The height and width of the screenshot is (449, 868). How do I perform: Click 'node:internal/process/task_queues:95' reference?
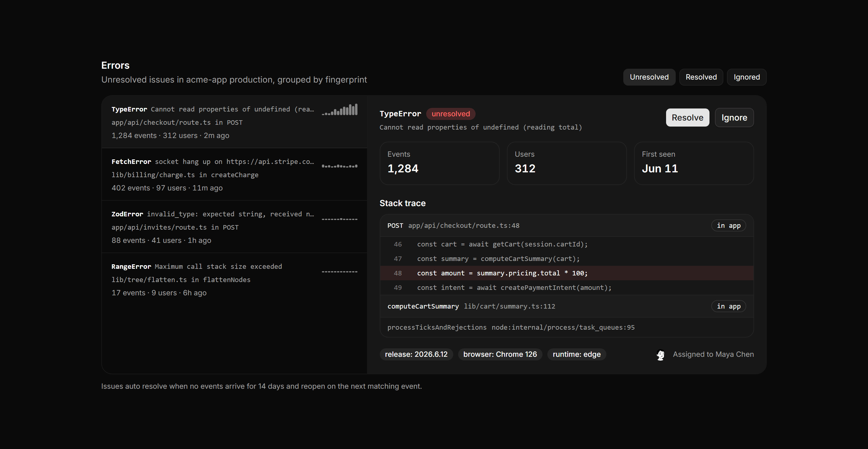(563, 327)
